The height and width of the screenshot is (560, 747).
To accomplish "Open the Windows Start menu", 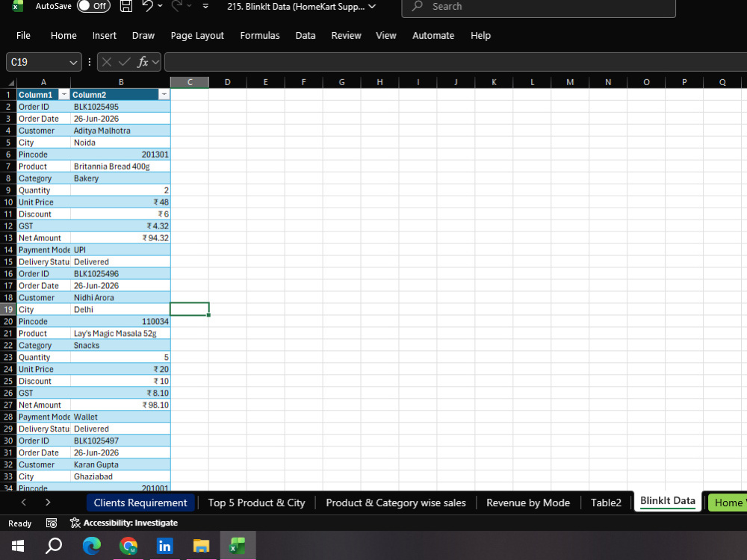I will point(18,546).
